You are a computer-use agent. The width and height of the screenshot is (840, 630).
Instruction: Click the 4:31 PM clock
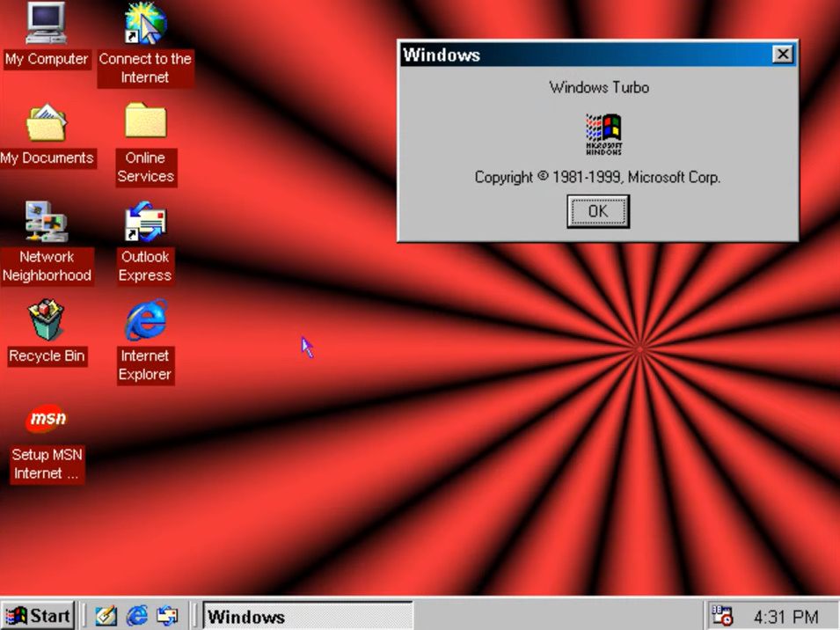coord(785,617)
